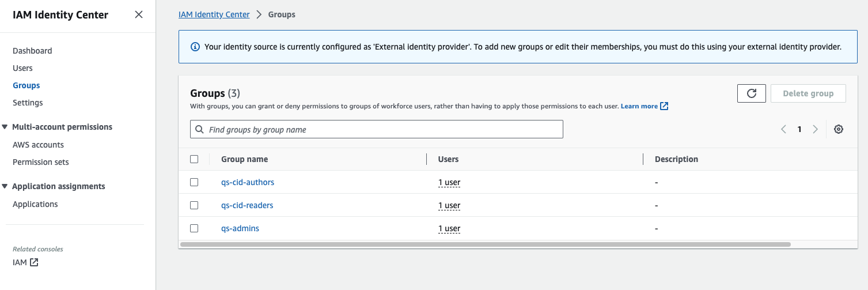Click the Related consoles label

[x=38, y=249]
